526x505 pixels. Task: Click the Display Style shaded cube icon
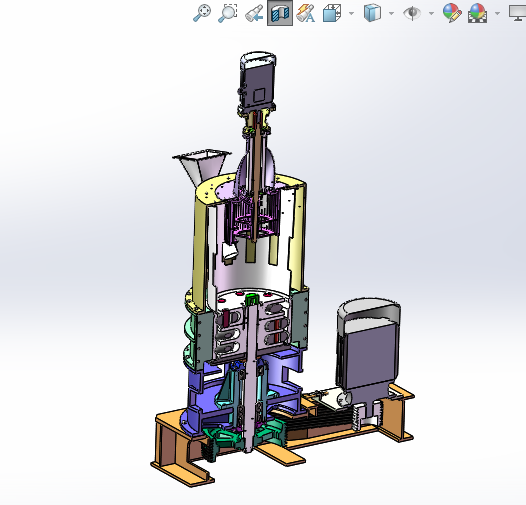(x=372, y=13)
